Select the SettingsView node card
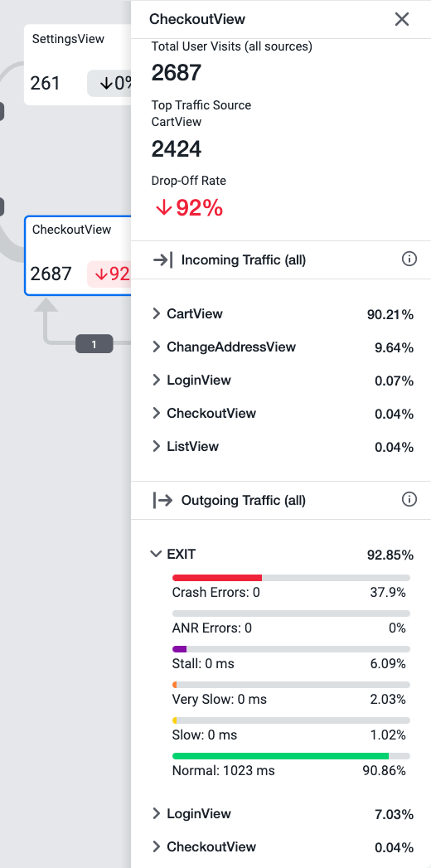This screenshot has height=868, width=431. point(77,65)
